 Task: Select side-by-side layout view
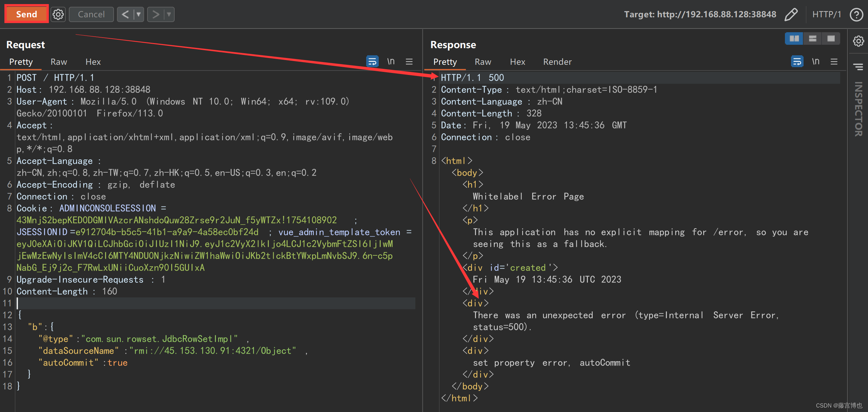point(794,38)
